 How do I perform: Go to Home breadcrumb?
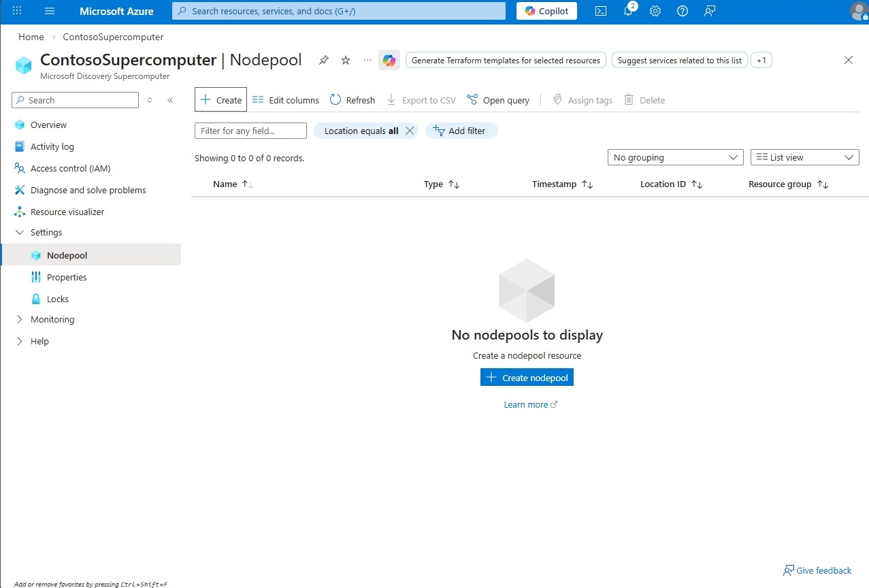[x=31, y=37]
